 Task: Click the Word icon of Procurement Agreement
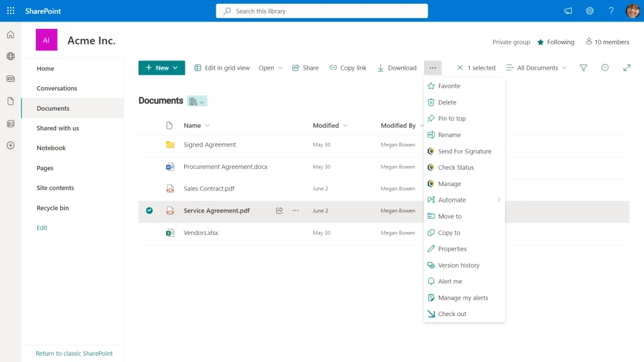pos(170,167)
